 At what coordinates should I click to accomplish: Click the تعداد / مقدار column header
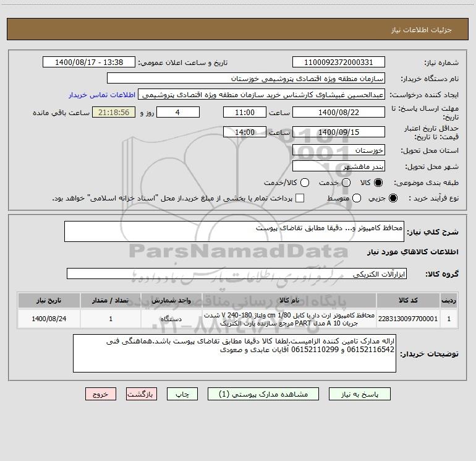[x=111, y=300]
